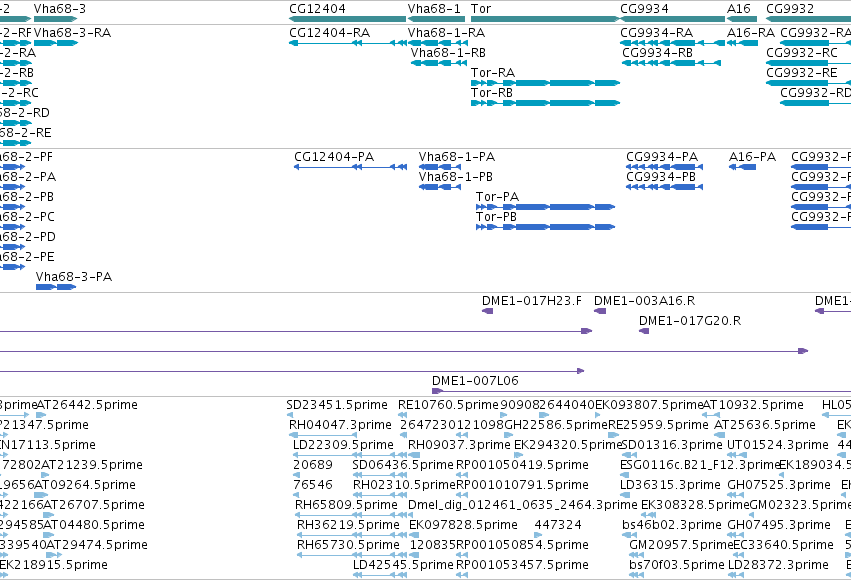
Task: Select the CG12404 gene bar
Action: 347,19
